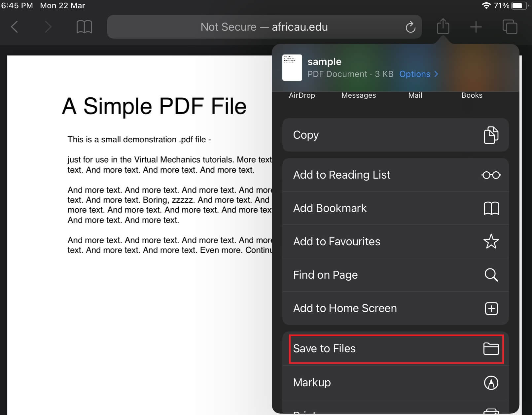Share via Messages

[x=359, y=95]
